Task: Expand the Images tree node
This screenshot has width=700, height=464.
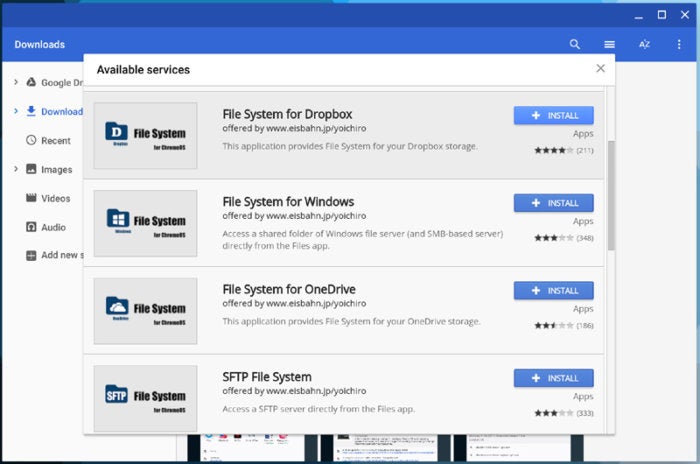Action: [x=16, y=169]
